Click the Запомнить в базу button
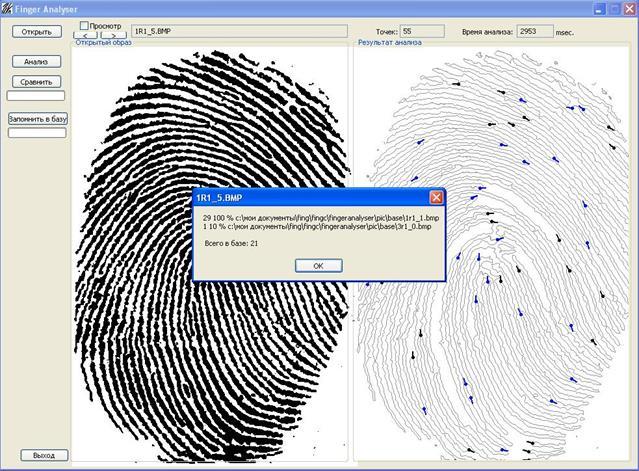 (37, 118)
